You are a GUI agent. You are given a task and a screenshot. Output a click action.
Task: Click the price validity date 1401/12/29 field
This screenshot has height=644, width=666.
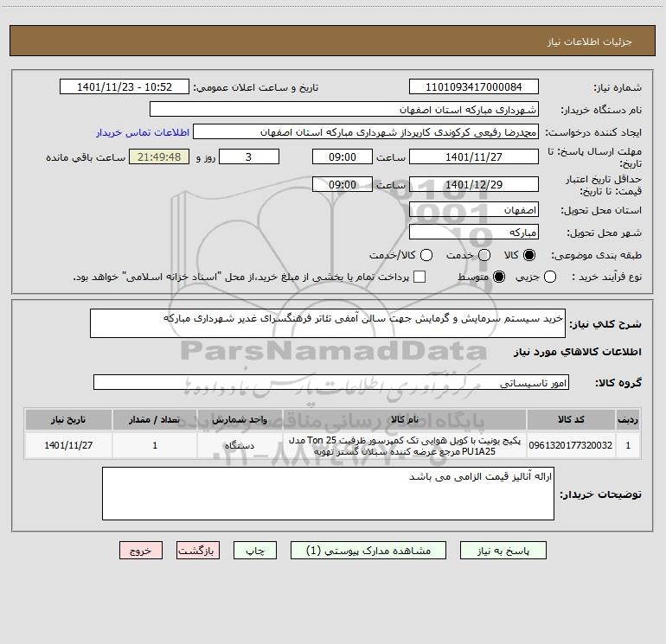(x=474, y=185)
